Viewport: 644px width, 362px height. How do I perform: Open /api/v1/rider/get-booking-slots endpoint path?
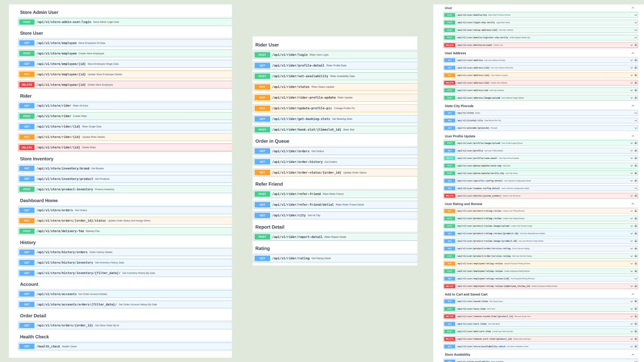pos(301,119)
